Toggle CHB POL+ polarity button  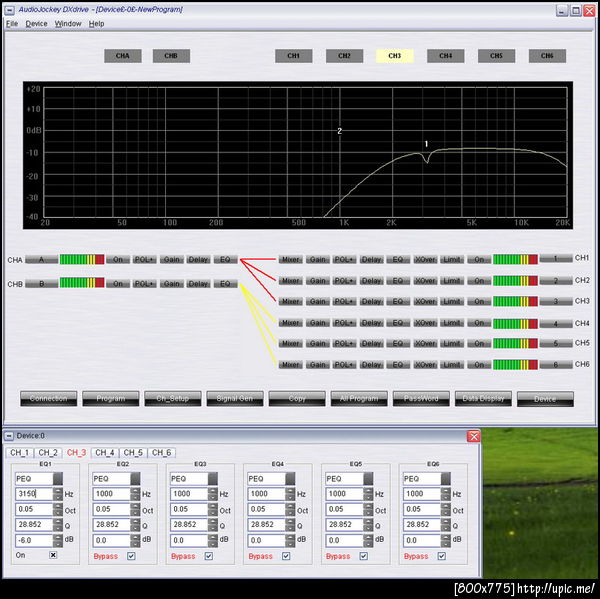coord(145,284)
